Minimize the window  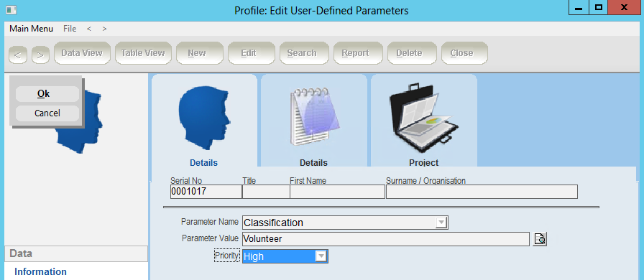[x=579, y=7]
